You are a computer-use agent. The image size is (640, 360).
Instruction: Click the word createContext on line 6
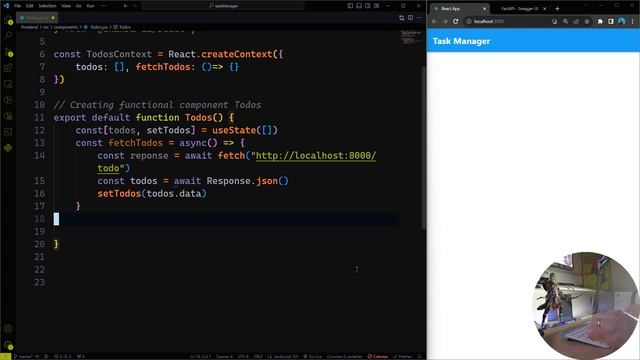[x=237, y=54]
